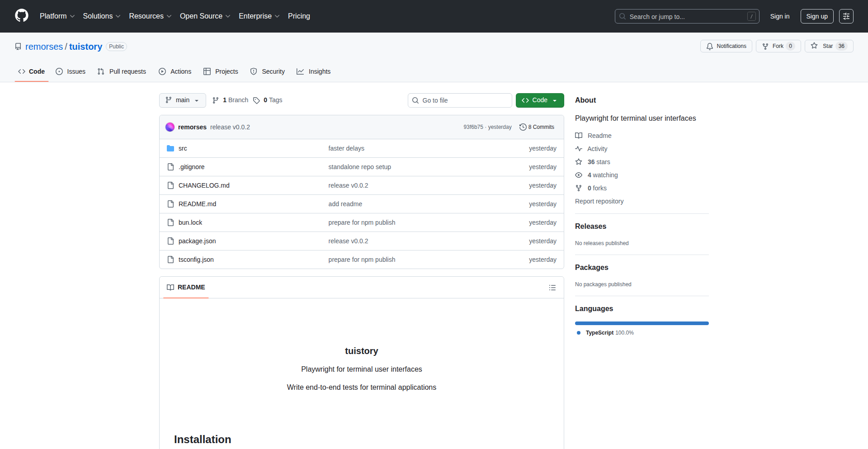Switch to the Issues tab
This screenshot has height=449, width=868.
[x=71, y=71]
